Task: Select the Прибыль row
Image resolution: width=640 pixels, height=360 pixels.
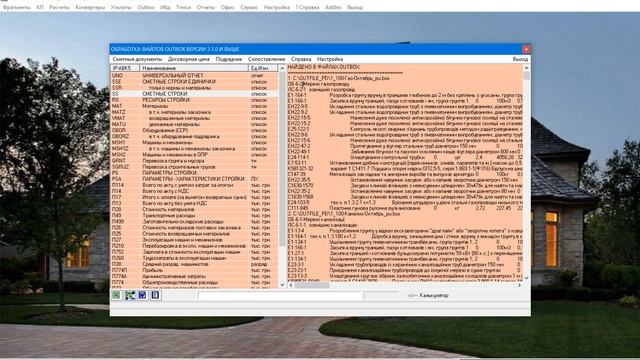Action: click(194, 270)
